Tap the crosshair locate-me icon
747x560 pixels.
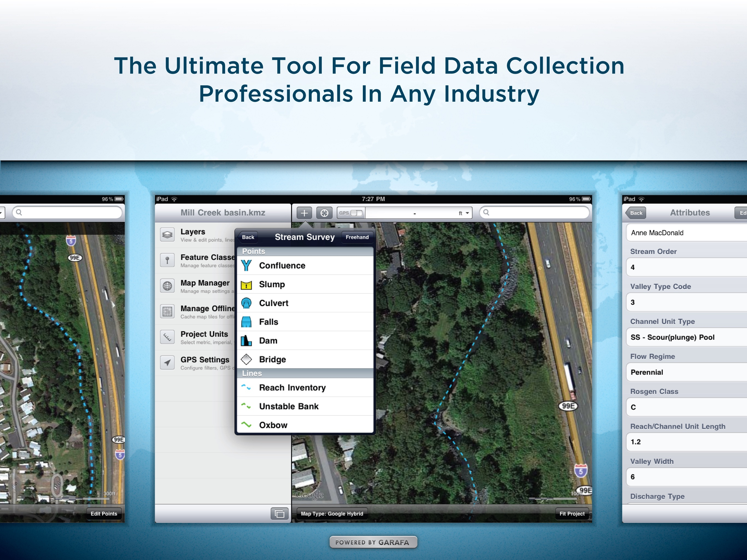click(x=324, y=213)
